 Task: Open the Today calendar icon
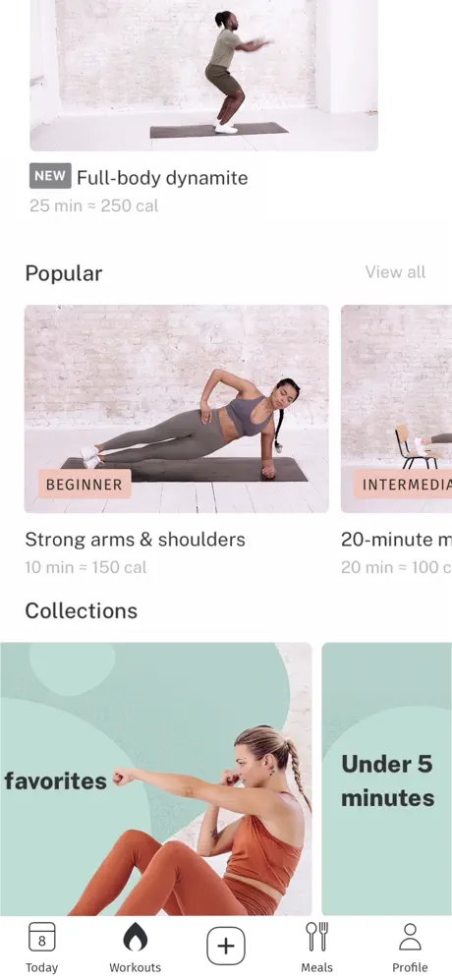point(42,938)
